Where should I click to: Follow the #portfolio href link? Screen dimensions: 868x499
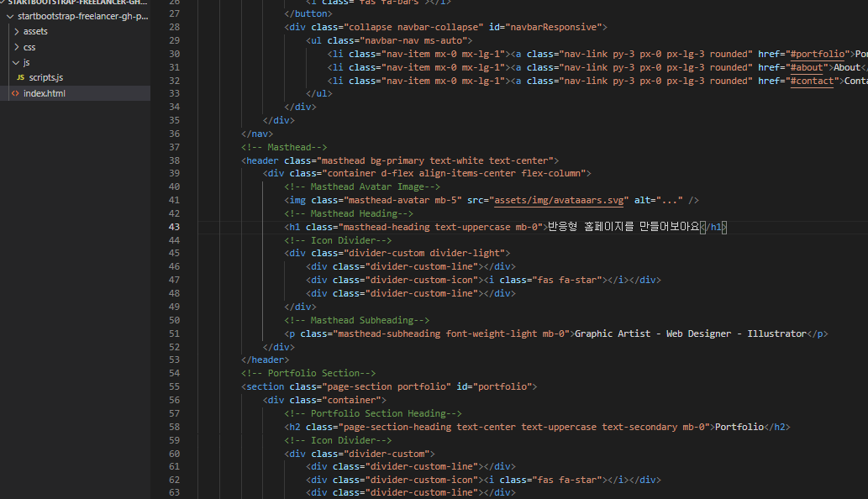click(x=818, y=54)
